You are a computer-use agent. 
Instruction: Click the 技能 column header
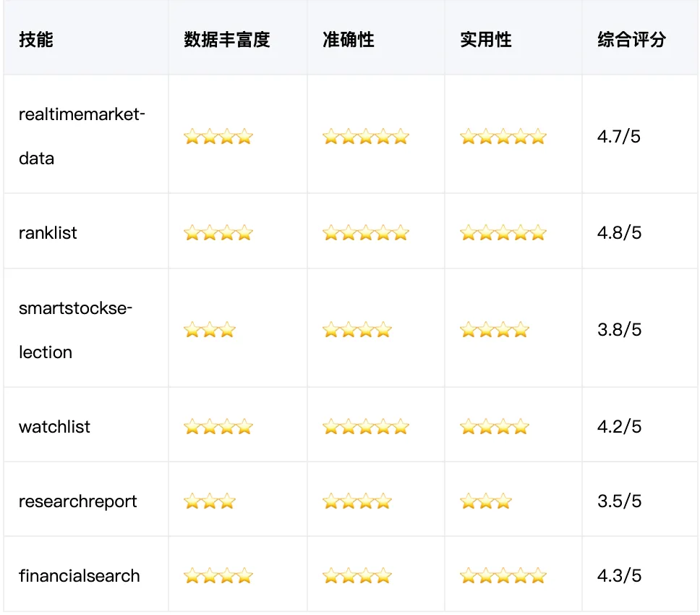click(x=36, y=40)
